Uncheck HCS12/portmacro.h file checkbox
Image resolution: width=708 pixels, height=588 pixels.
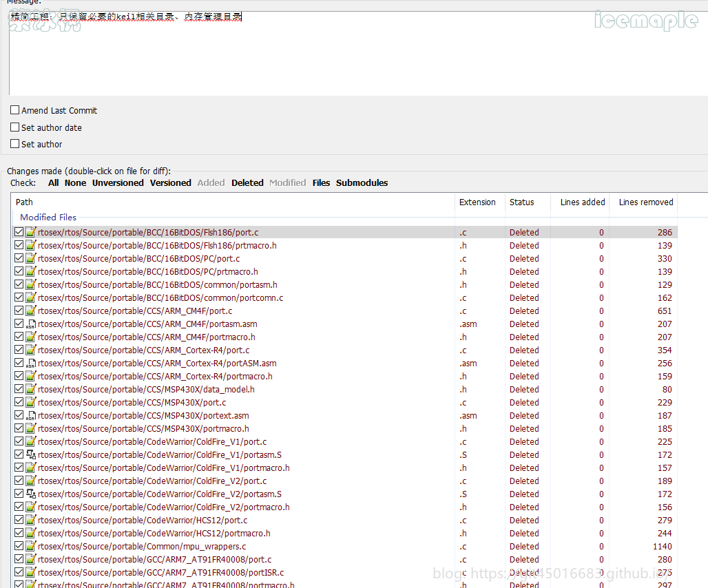pyautogui.click(x=19, y=533)
